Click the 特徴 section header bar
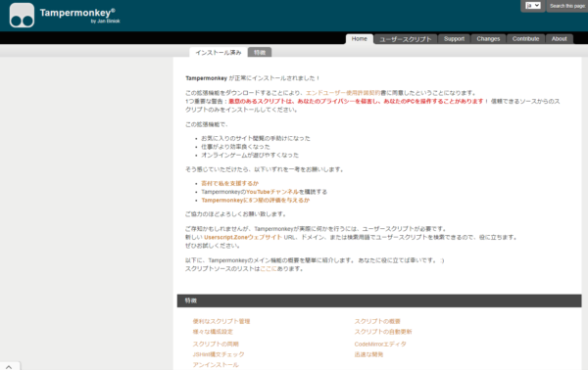Image resolution: width=588 pixels, height=370 pixels. point(379,301)
